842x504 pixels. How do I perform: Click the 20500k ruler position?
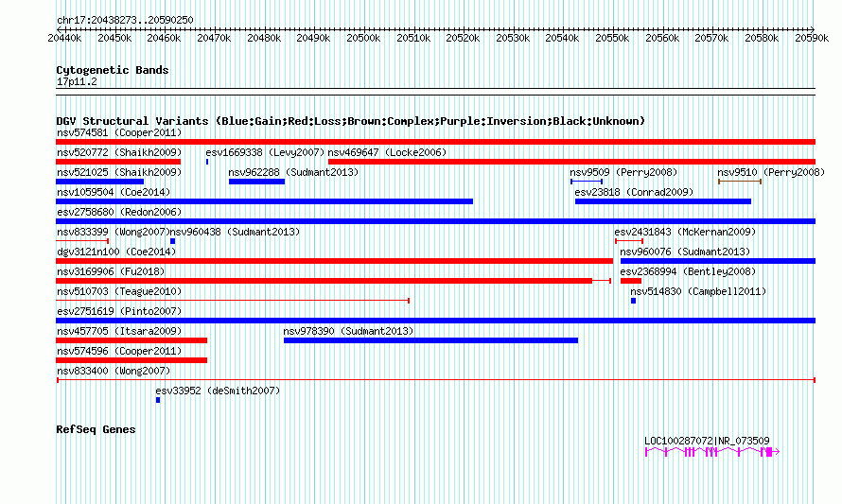pos(363,38)
